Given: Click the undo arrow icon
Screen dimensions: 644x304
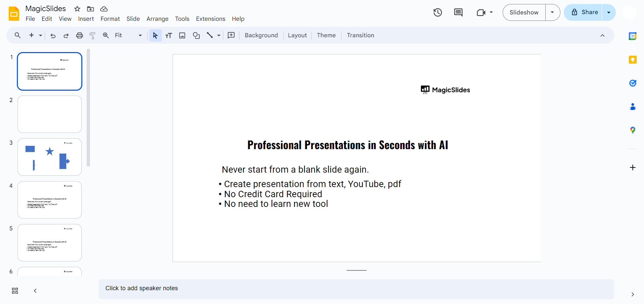Looking at the screenshot, I should coord(53,36).
